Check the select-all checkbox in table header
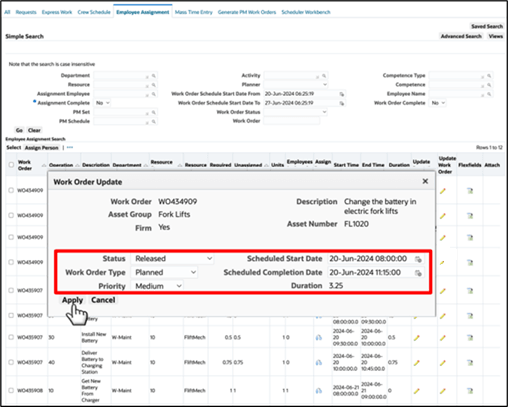Viewport: 510px width, 409px height. 11,165
